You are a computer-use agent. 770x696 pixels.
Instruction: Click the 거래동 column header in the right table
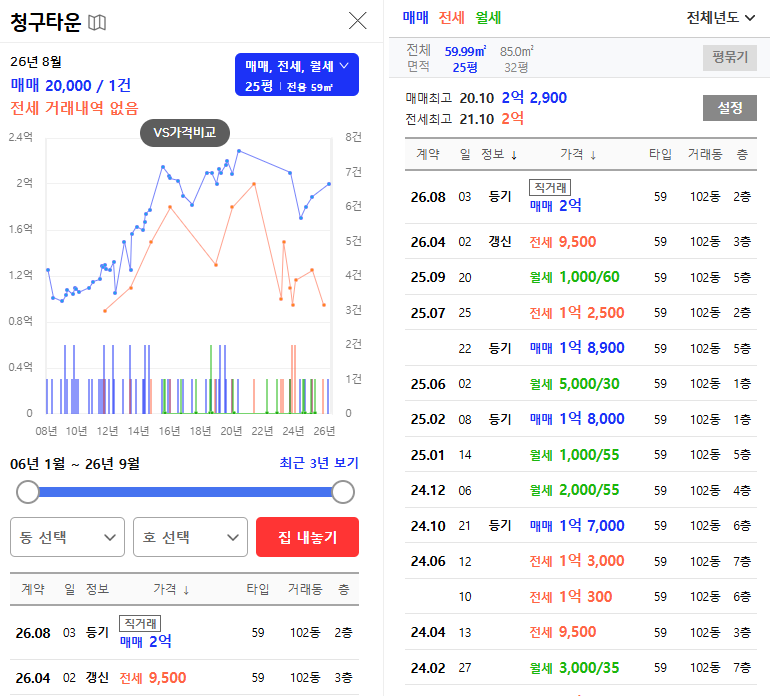pyautogui.click(x=705, y=155)
